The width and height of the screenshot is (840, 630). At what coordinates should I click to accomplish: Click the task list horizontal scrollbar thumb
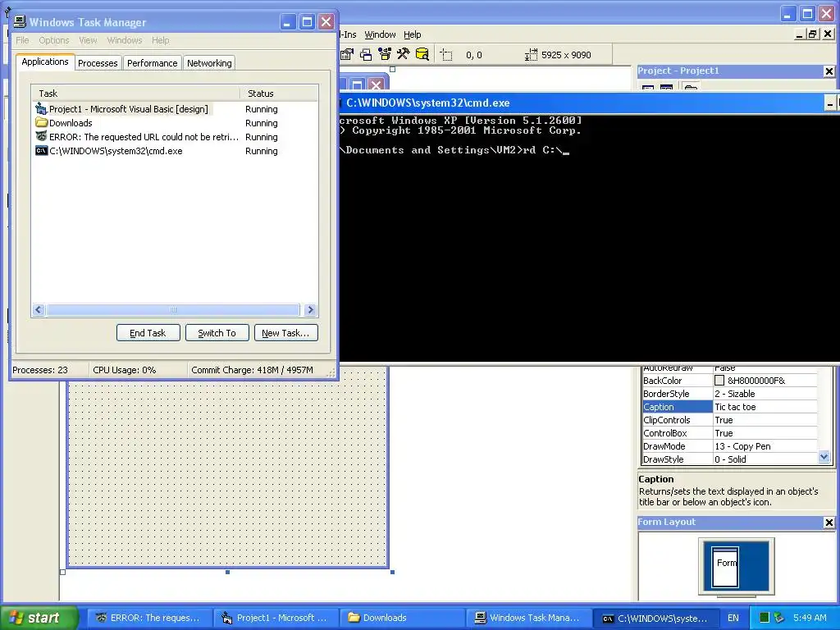[x=173, y=309]
